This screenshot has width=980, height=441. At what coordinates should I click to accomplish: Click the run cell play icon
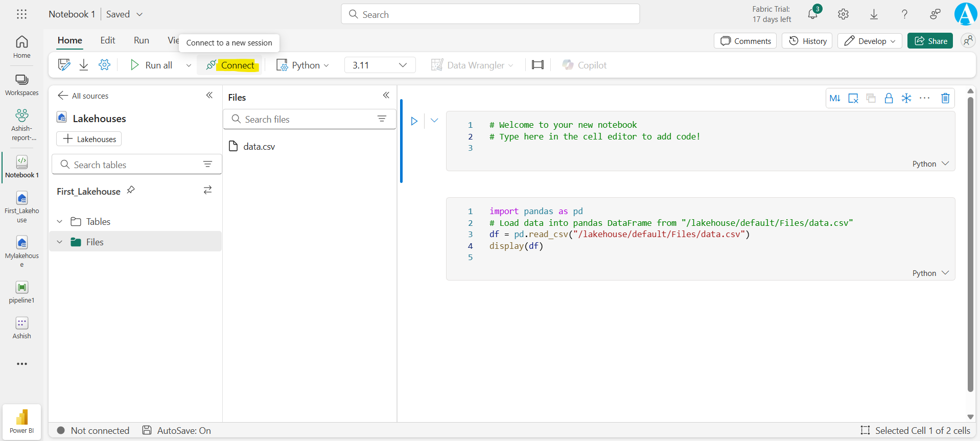click(x=414, y=121)
